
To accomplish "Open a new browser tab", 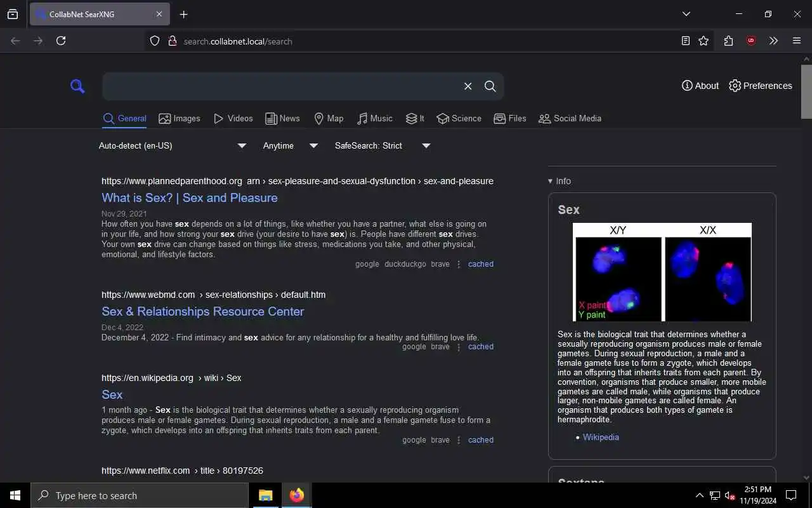I will (x=183, y=14).
